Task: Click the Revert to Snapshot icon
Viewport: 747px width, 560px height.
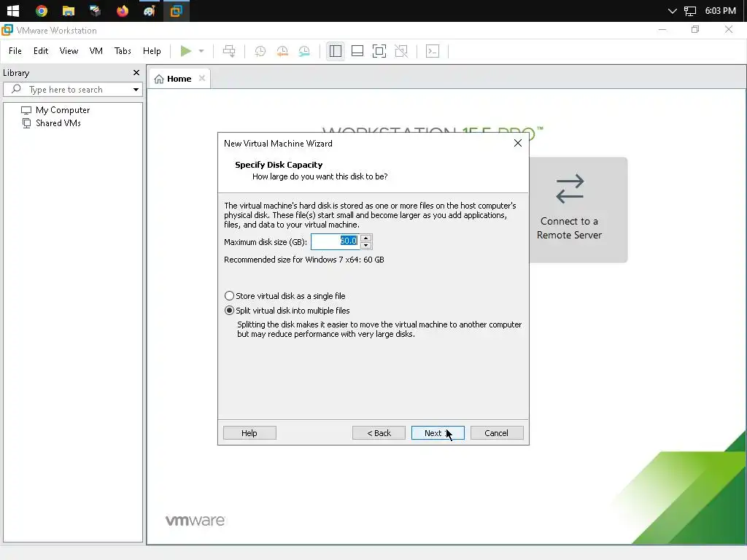Action: 282,51
